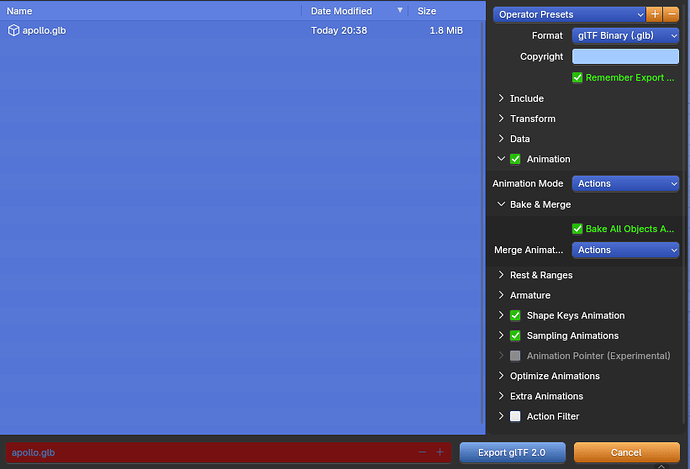The height and width of the screenshot is (469, 690).
Task: Uncheck Bake All Objects Actions
Action: (x=578, y=229)
